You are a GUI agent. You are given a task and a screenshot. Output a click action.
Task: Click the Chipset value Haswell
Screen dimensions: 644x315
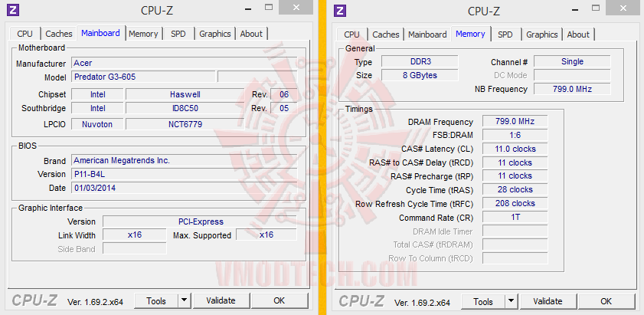pos(185,94)
